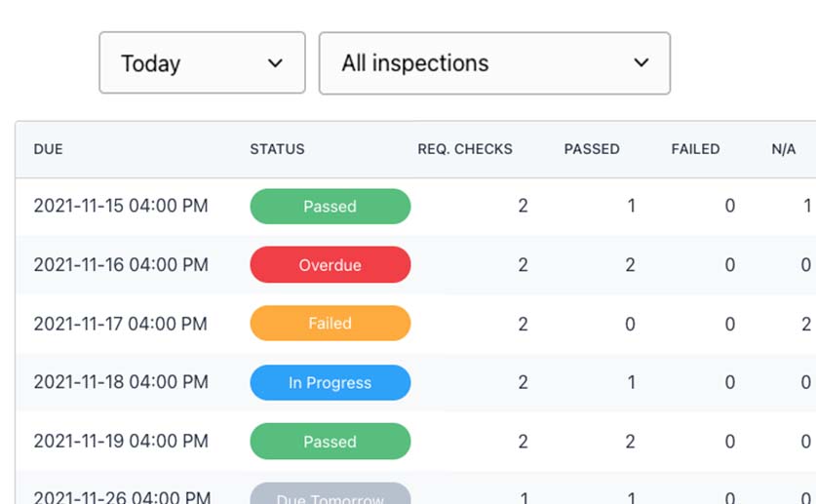The image size is (816, 504).
Task: Sort by the DUE column header
Action: pyautogui.click(x=49, y=149)
